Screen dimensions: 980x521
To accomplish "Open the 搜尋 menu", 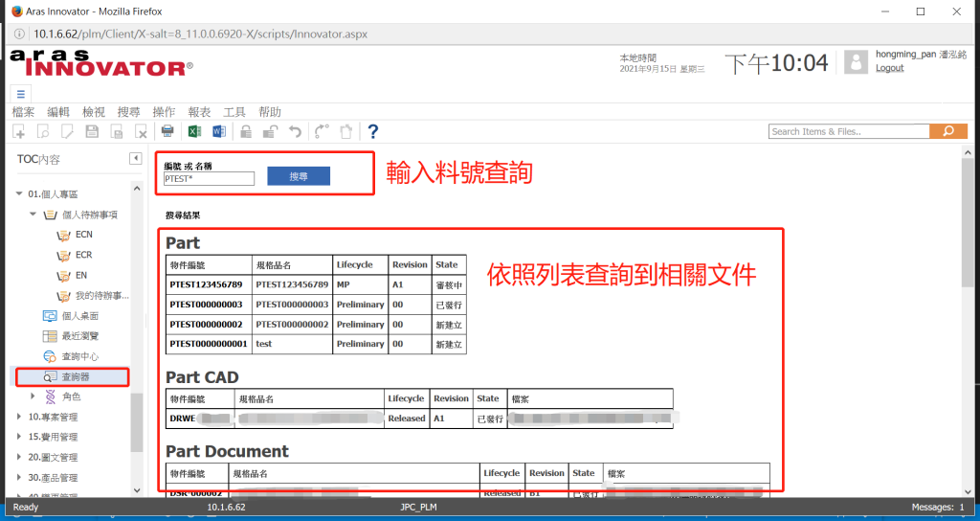I will [129, 112].
